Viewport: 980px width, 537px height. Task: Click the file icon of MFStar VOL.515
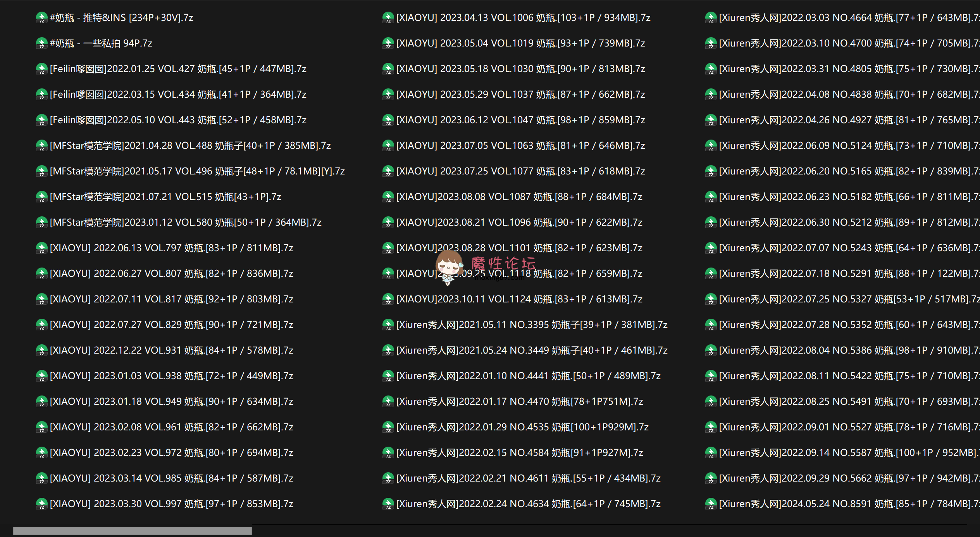click(41, 197)
